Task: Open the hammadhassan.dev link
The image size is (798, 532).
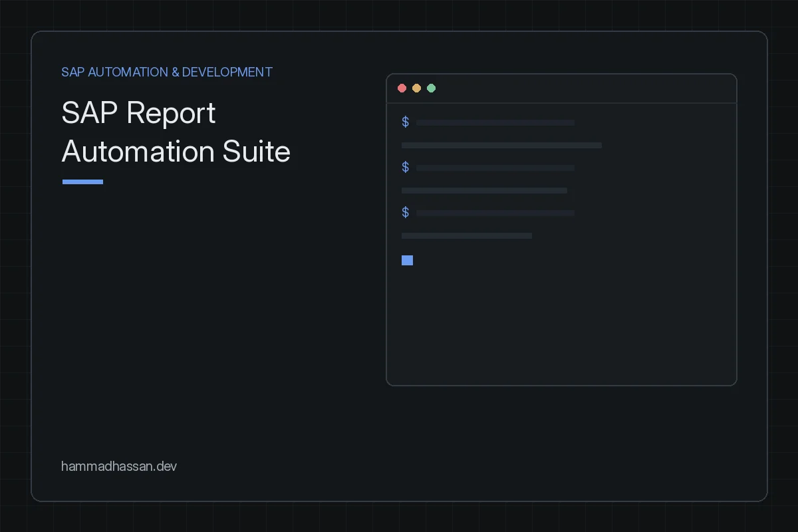Action: coord(119,466)
